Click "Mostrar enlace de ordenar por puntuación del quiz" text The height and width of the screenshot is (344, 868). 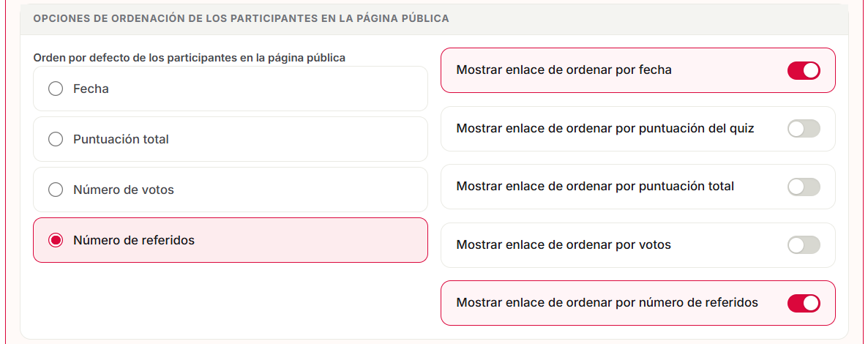605,129
